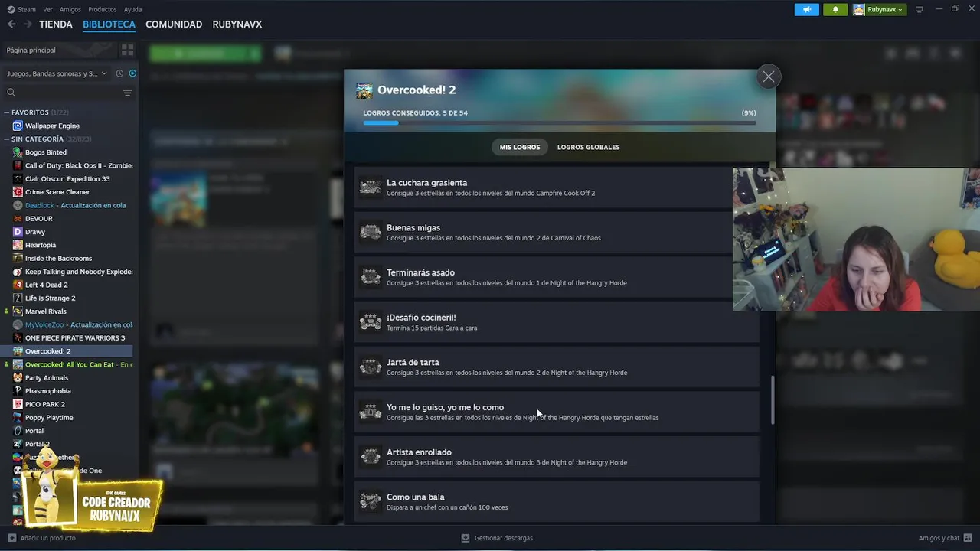
Task: Select Clair Obscur: Expedition 33
Action: (x=67, y=178)
